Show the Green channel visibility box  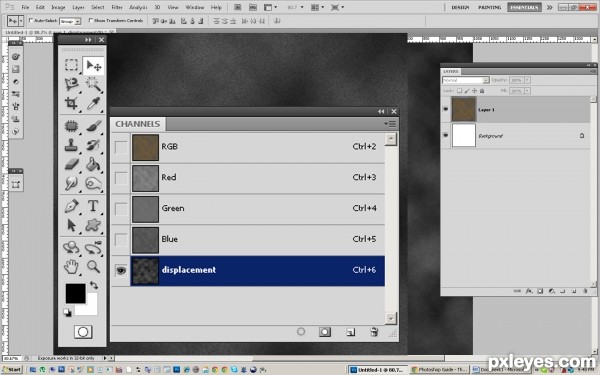[x=121, y=209]
